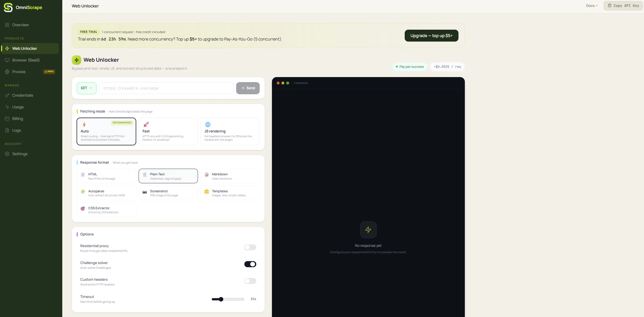Screen dimensions: 644x317
Task: Click the Send request button
Action: click(x=248, y=88)
